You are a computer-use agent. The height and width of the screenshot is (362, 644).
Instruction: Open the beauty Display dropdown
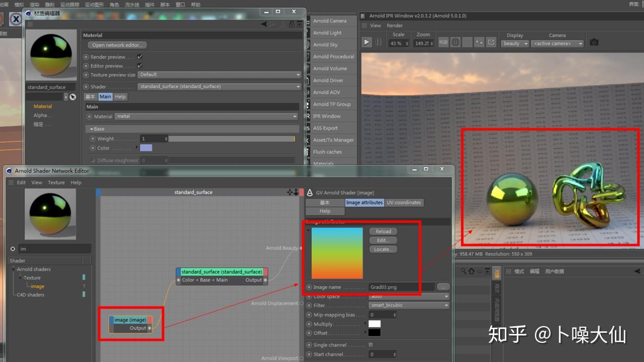pyautogui.click(x=514, y=44)
